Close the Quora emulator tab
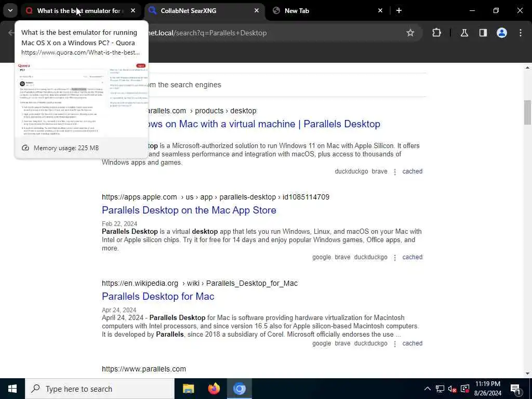 click(133, 11)
